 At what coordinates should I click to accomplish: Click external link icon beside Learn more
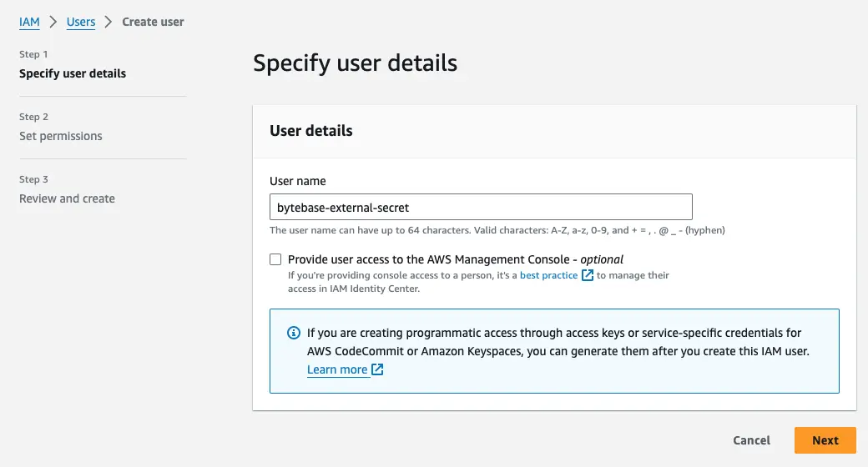click(377, 369)
